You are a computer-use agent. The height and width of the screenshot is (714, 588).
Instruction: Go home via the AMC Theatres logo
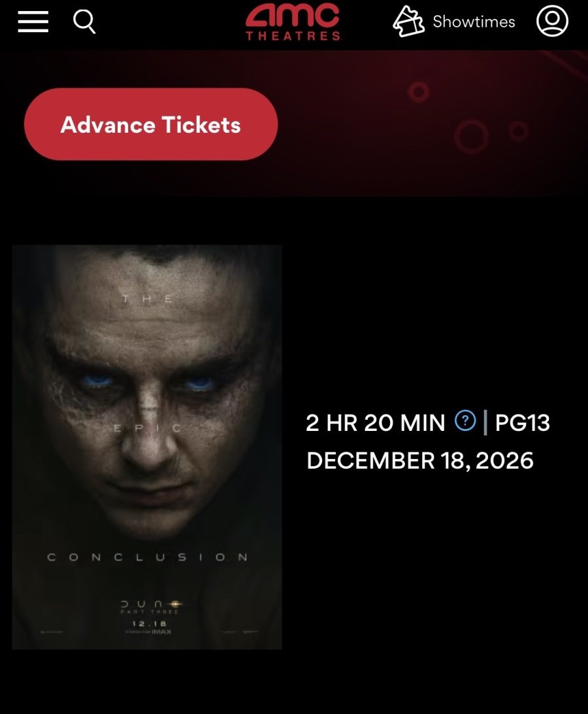coord(293,22)
